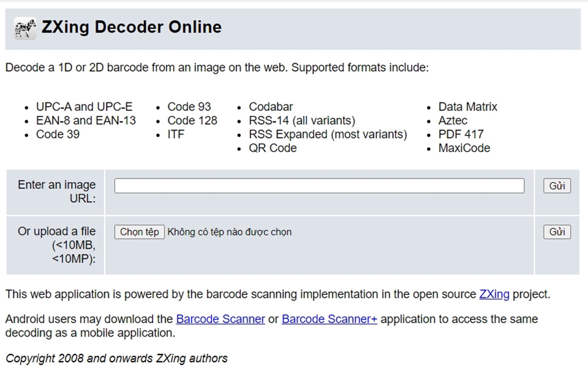
Task: Follow the Barcode Scanner link
Action: pos(221,319)
